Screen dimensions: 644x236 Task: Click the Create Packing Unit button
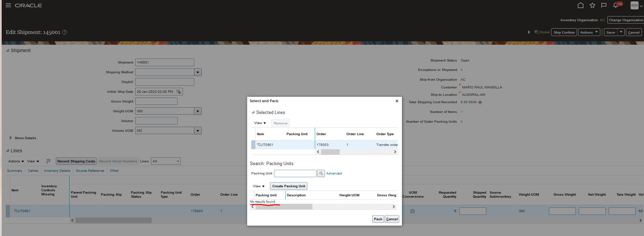pos(289,186)
